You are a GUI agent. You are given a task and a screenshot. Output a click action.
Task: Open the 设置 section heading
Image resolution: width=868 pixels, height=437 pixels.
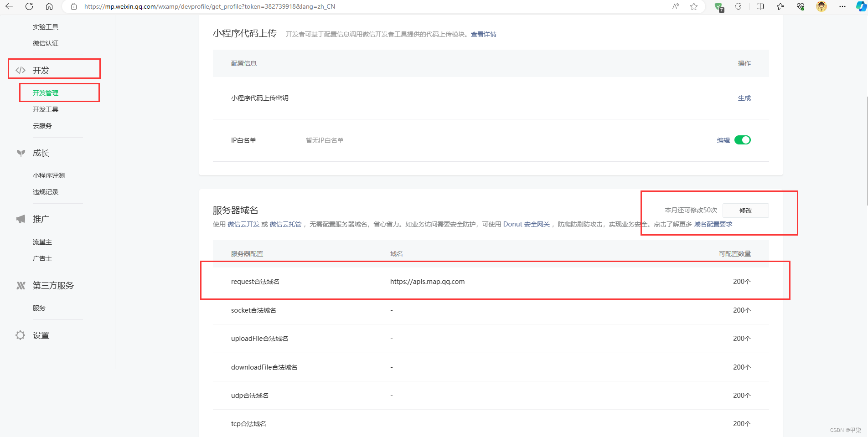(x=41, y=335)
